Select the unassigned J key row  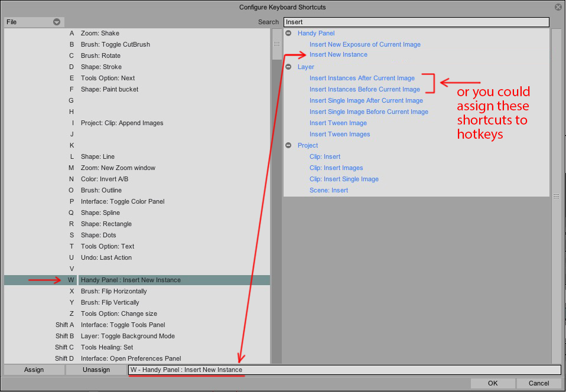click(x=137, y=134)
